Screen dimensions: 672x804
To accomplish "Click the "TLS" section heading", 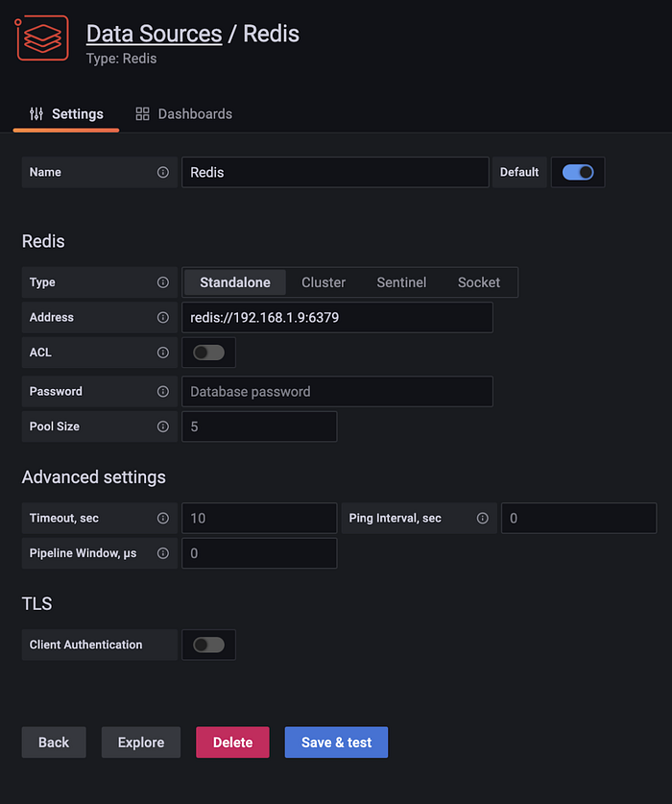I will point(36,603).
